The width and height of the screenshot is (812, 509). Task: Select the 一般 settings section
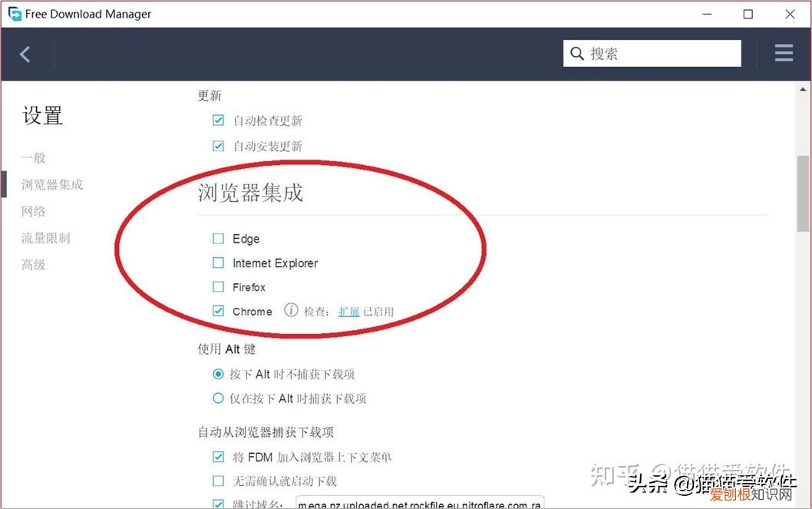click(34, 157)
